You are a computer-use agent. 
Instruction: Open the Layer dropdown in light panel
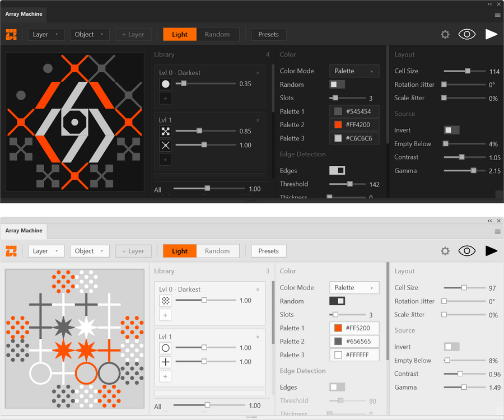click(46, 251)
